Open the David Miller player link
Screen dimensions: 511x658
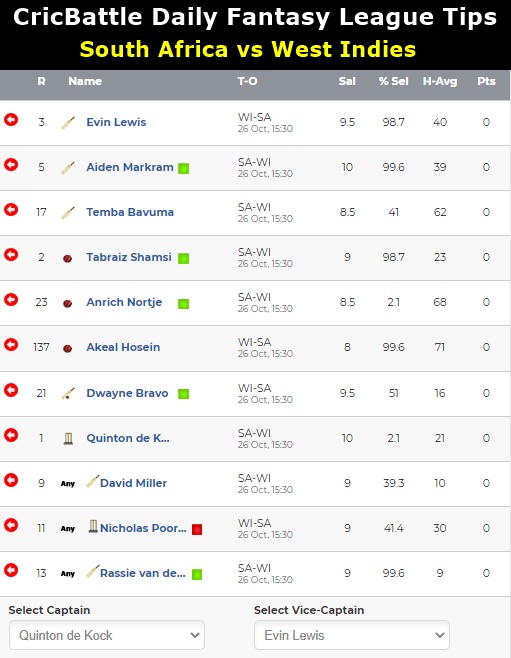click(133, 483)
